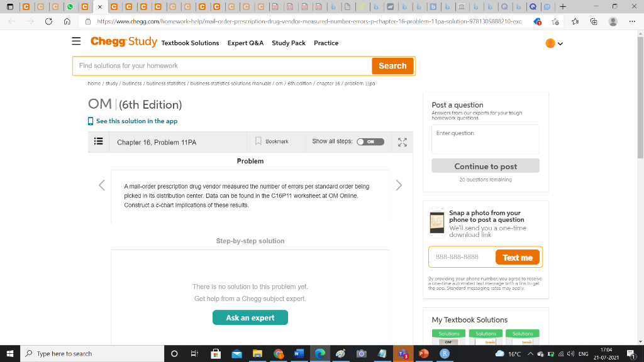Go to previous problem arrow
This screenshot has width=644, height=362.
point(102,185)
